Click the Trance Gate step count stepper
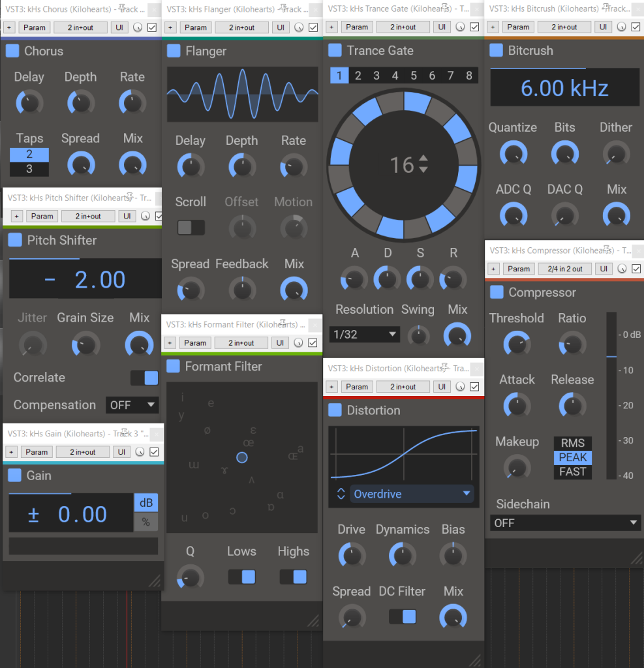The image size is (644, 668). click(x=423, y=164)
